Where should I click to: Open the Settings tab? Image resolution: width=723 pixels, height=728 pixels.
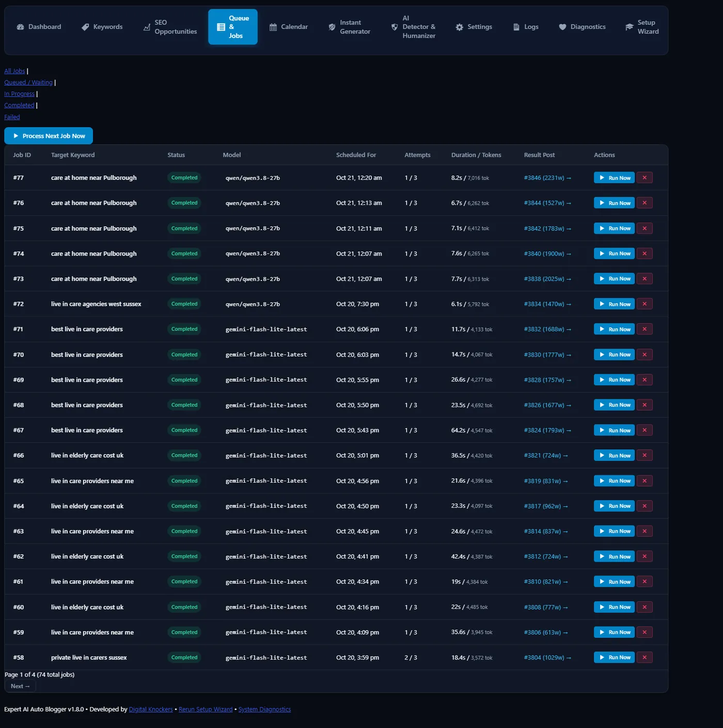474,27
